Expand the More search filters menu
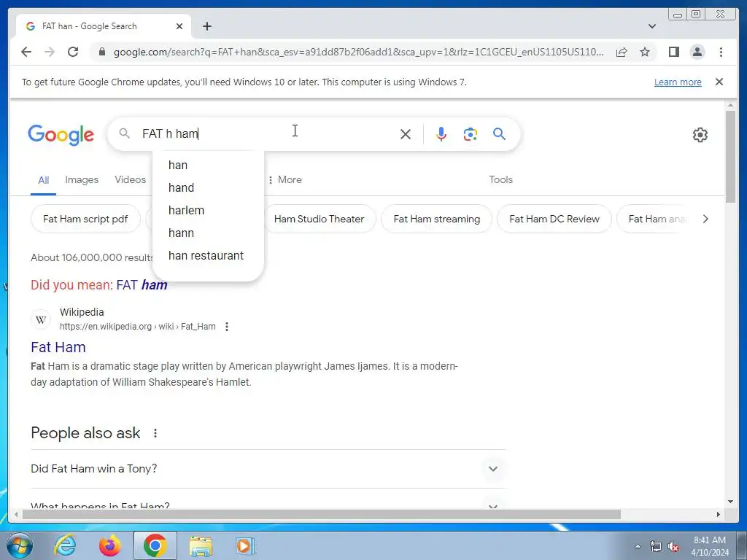 point(285,179)
